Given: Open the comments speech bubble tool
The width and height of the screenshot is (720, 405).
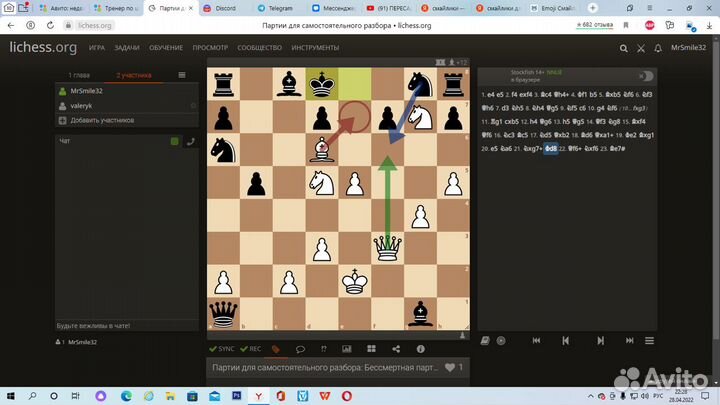Looking at the screenshot, I should coord(299,349).
